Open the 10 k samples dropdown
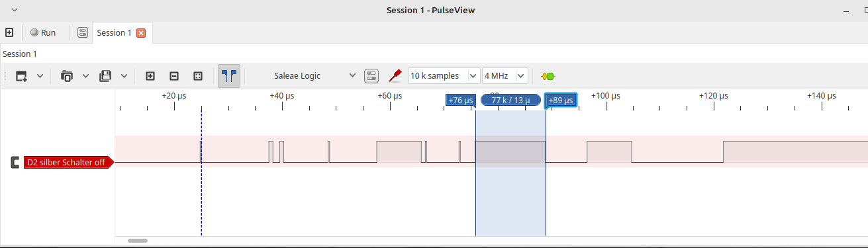868x248 pixels. pyautogui.click(x=444, y=75)
